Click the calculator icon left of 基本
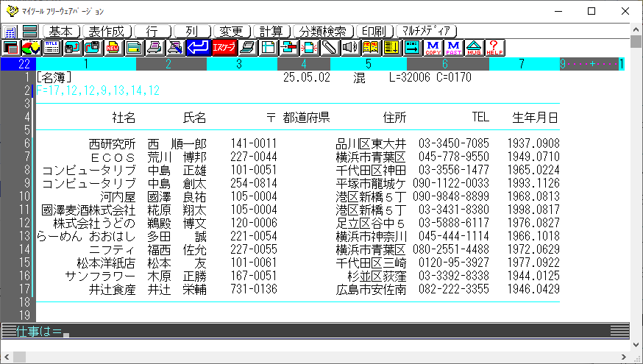 [10, 32]
